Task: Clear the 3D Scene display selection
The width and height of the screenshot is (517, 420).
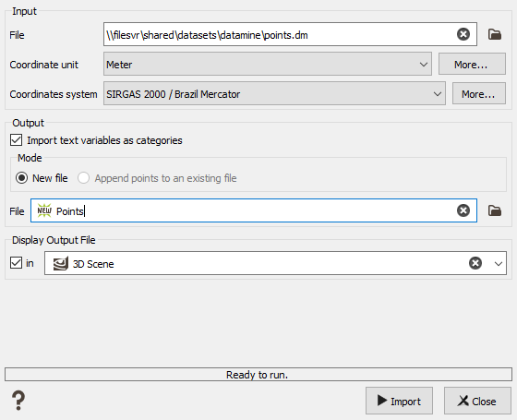Action: pyautogui.click(x=475, y=263)
